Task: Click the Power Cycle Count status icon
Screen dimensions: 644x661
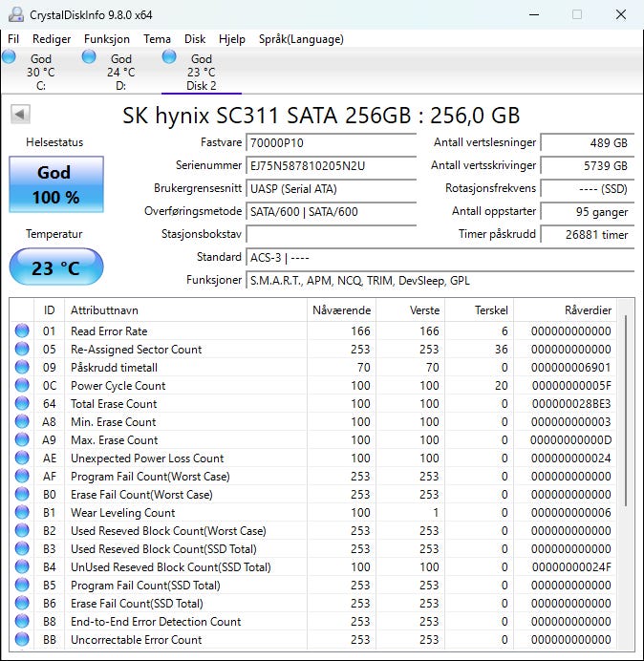Action: [22, 386]
